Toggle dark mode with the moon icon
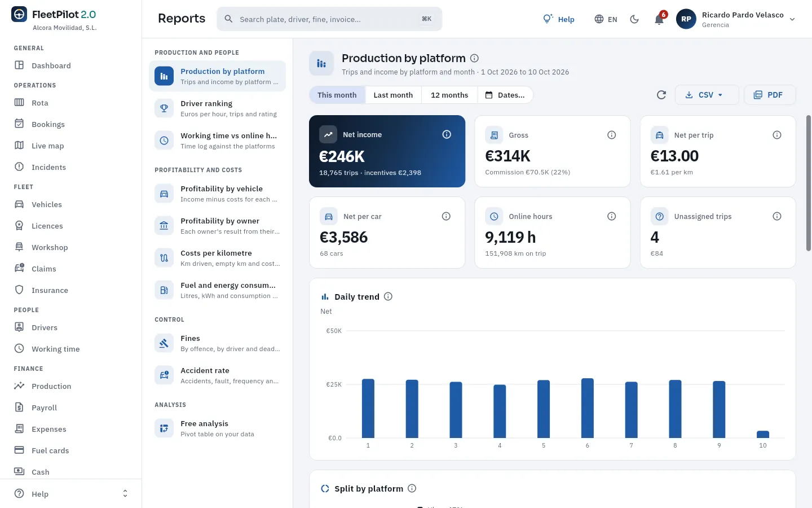The width and height of the screenshot is (812, 508). click(x=634, y=19)
